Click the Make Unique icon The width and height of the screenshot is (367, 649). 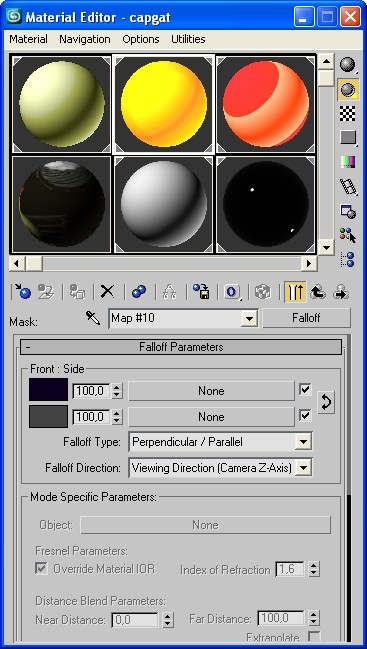pos(170,291)
